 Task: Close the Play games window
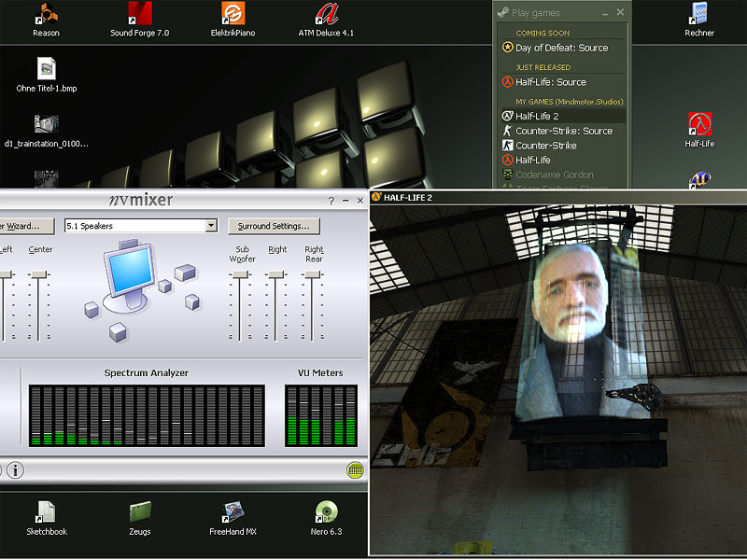click(x=620, y=12)
